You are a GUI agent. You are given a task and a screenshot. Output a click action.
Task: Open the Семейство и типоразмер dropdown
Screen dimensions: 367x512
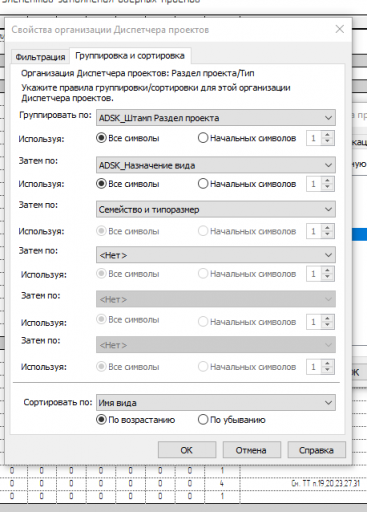tap(216, 209)
